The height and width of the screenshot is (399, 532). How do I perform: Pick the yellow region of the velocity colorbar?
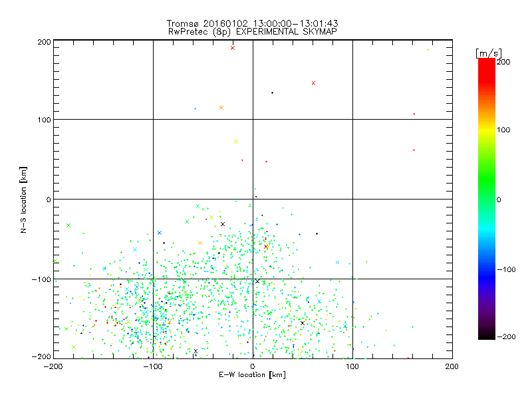487,130
